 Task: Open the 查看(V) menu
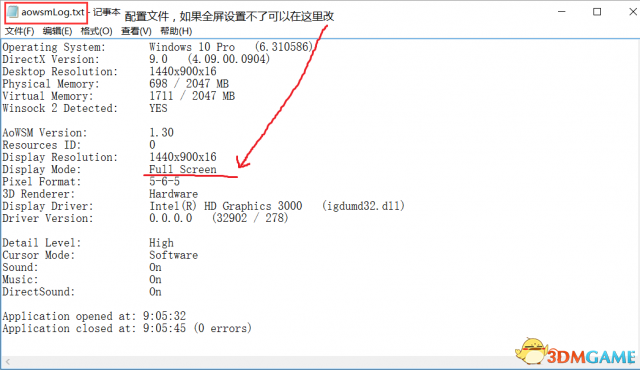point(136,31)
